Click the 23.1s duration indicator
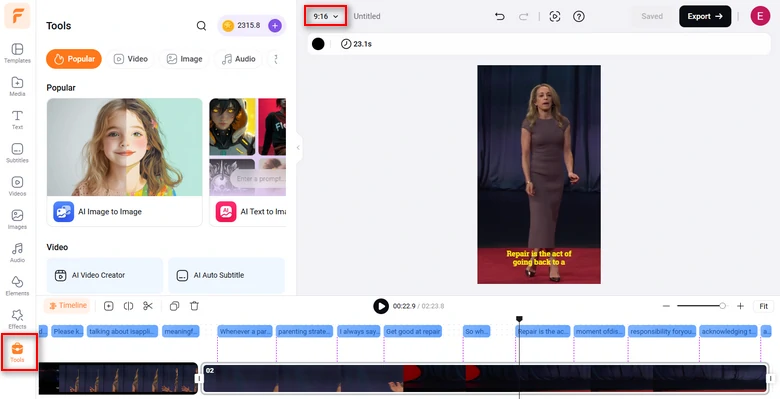 [x=356, y=44]
